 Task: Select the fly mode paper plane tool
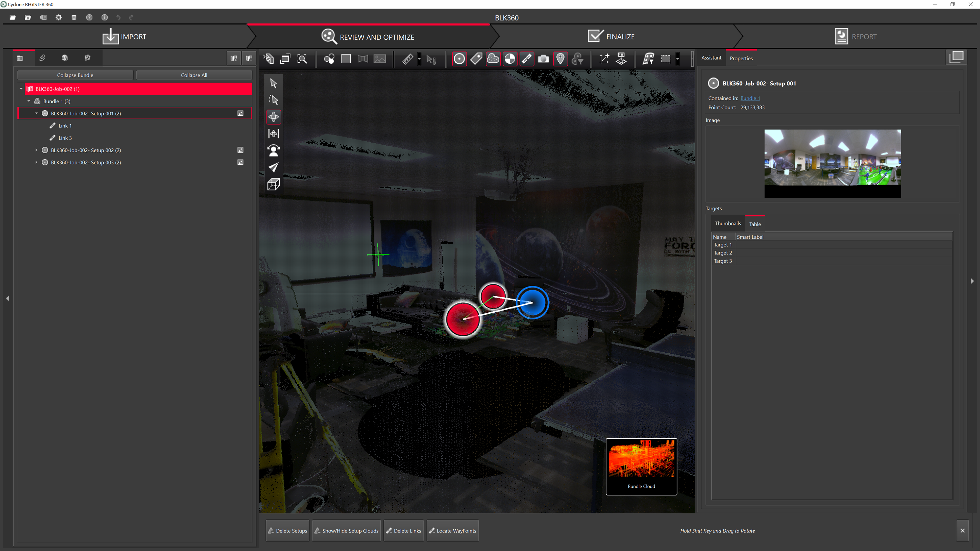click(274, 167)
